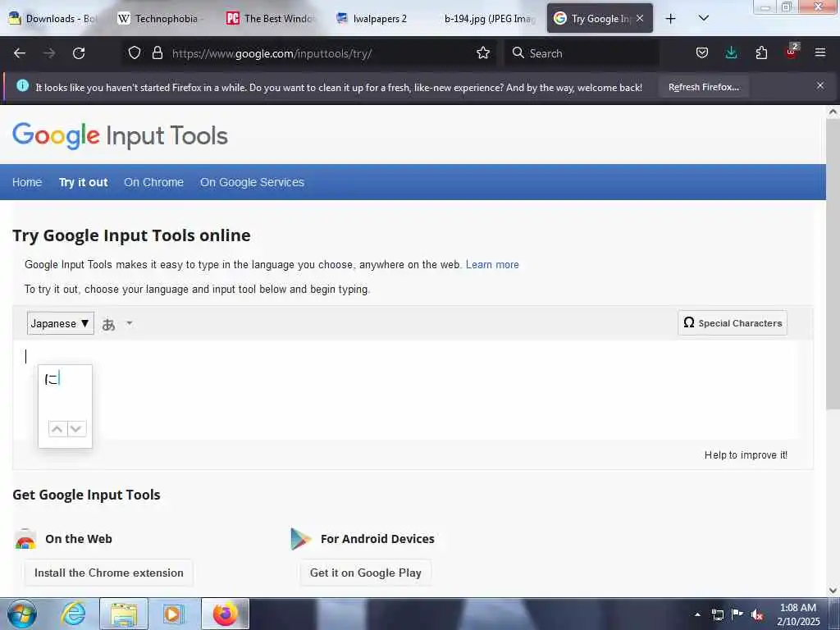
Task: Open site security padlock info
Action: pos(157,52)
